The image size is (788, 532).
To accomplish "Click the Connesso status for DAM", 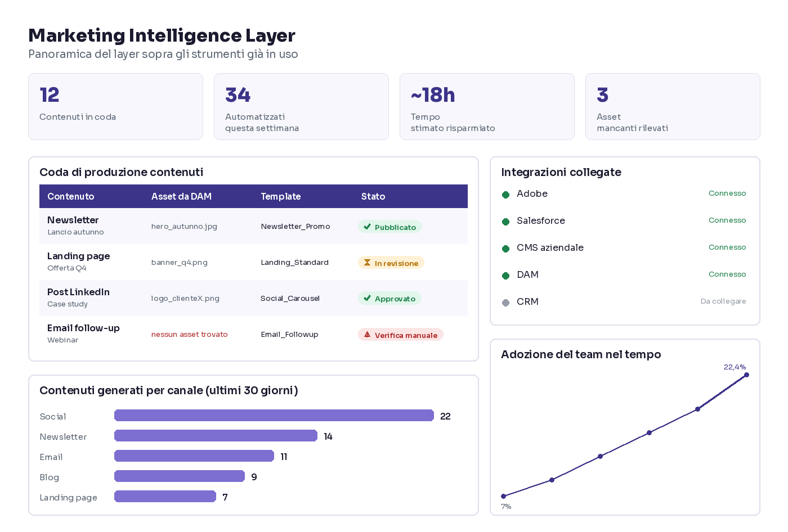I will pyautogui.click(x=727, y=274).
